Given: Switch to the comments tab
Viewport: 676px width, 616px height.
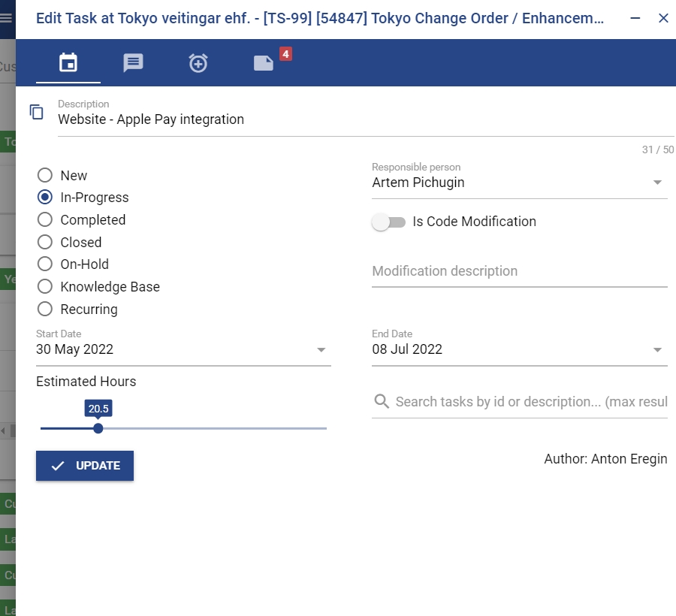Looking at the screenshot, I should point(133,63).
